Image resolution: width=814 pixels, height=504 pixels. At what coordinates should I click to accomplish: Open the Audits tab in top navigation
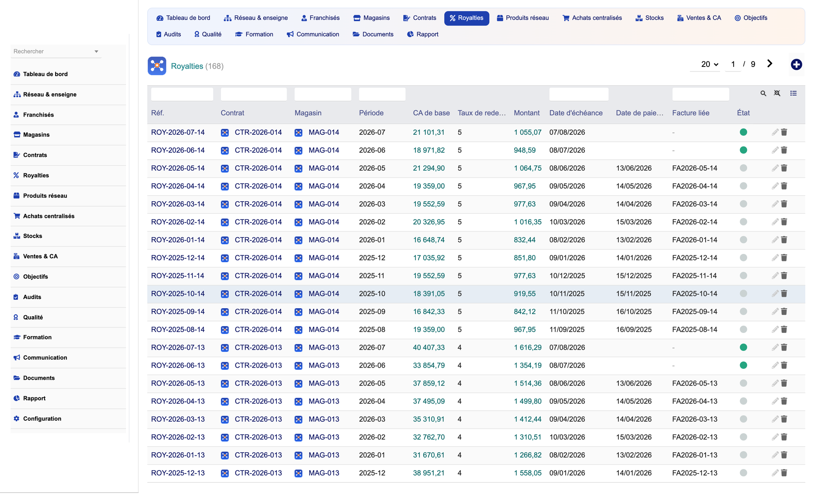[168, 34]
